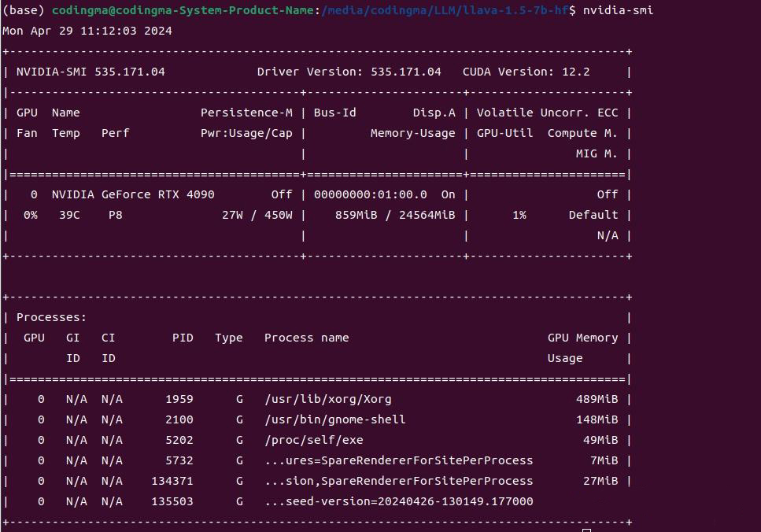Image resolution: width=761 pixels, height=532 pixels.
Task: Select the date line 'Mon Apr 29 11:12:03 2024'
Action: (87, 31)
